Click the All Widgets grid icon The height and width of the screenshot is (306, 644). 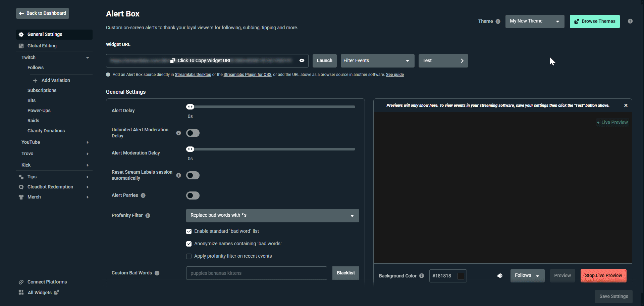[21, 293]
